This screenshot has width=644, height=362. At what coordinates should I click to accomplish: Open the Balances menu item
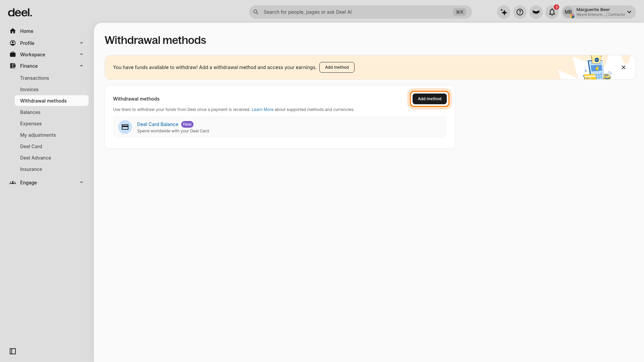click(30, 112)
